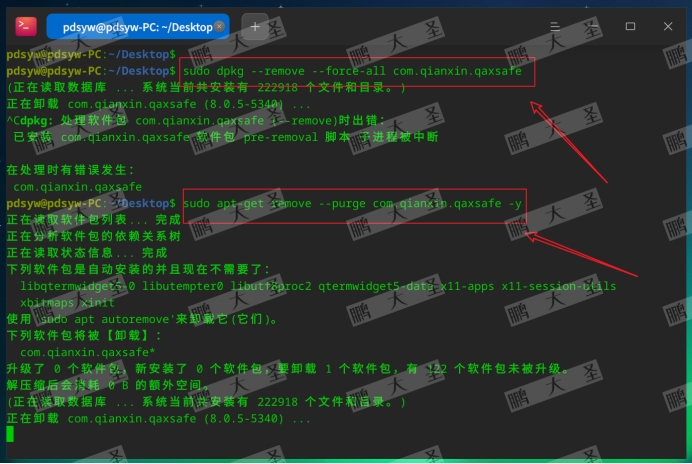Click 'sudo apt-get remove --purge com.qianxin.qaxsafe -y' command
The width and height of the screenshot is (692, 464).
[352, 204]
